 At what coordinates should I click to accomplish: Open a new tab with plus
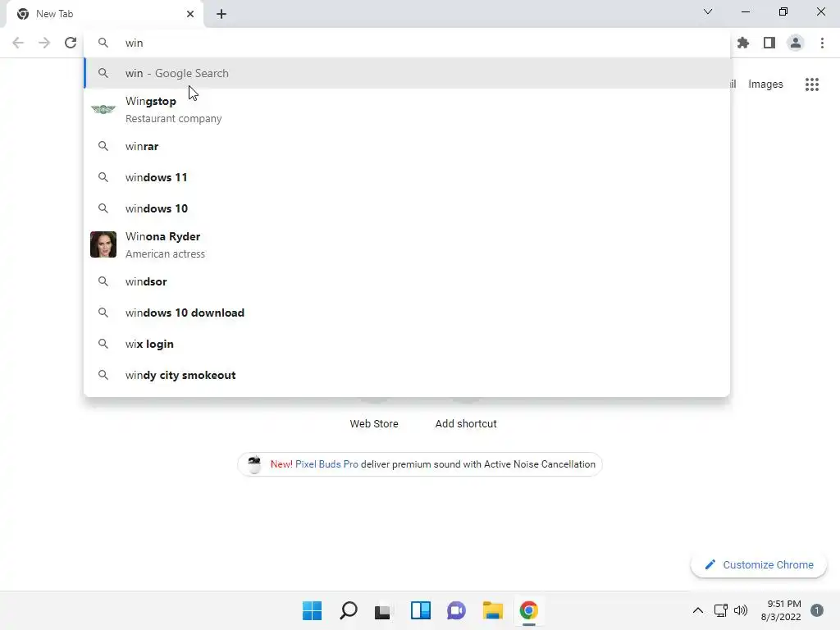(x=221, y=14)
